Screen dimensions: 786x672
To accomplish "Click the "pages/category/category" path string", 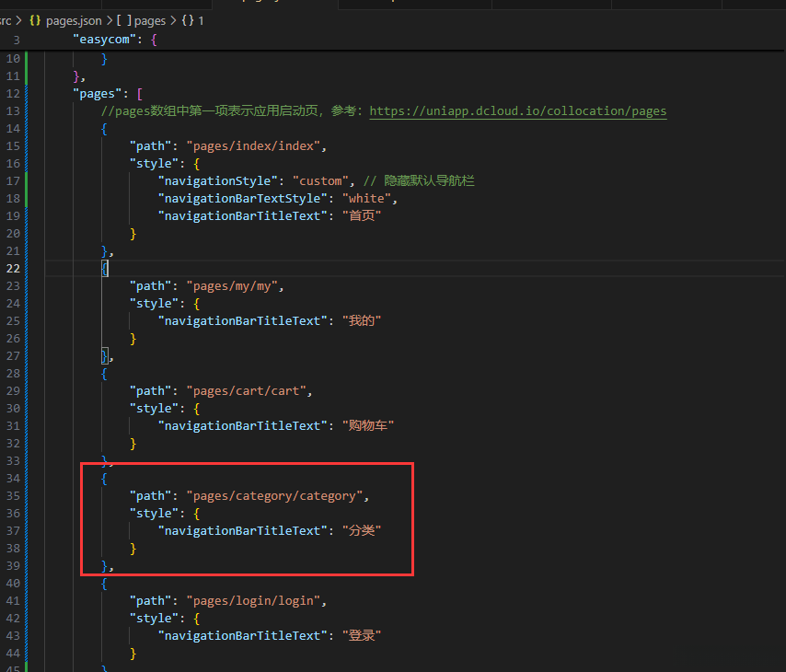I will pos(274,495).
